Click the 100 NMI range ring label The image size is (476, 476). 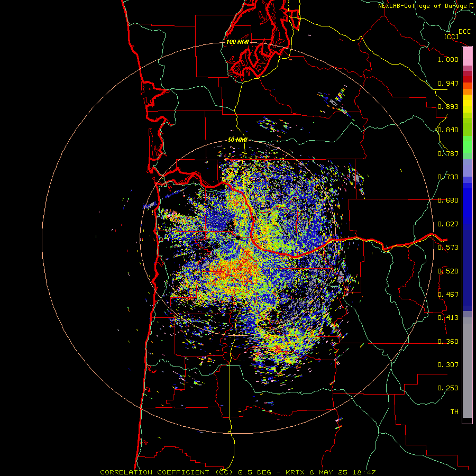point(237,42)
